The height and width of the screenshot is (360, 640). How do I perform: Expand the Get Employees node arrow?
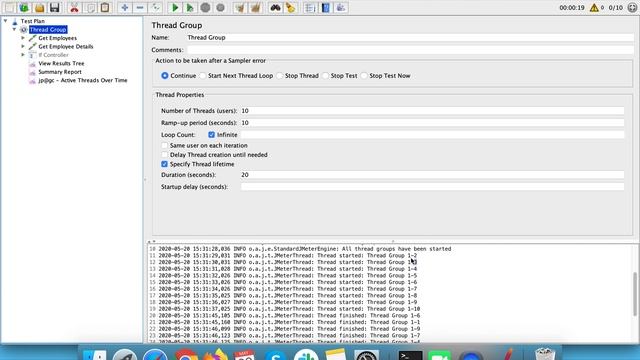(x=23, y=38)
